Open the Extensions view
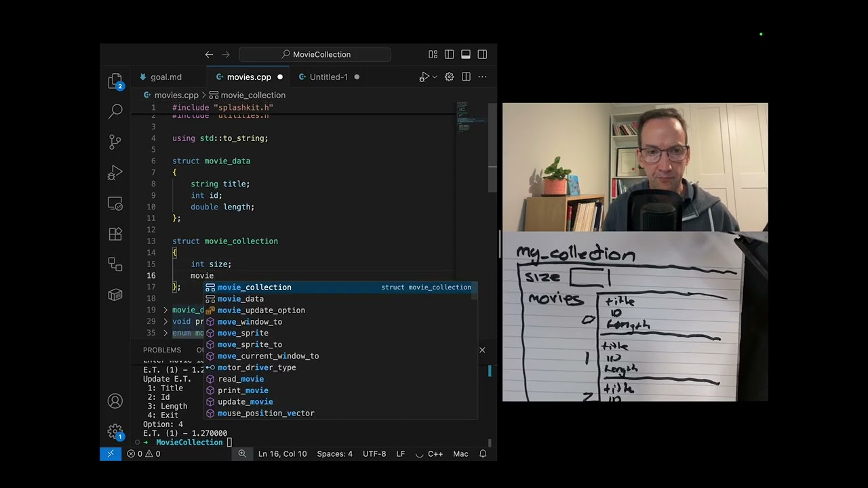Viewport: 868px width, 488px height. 115,234
